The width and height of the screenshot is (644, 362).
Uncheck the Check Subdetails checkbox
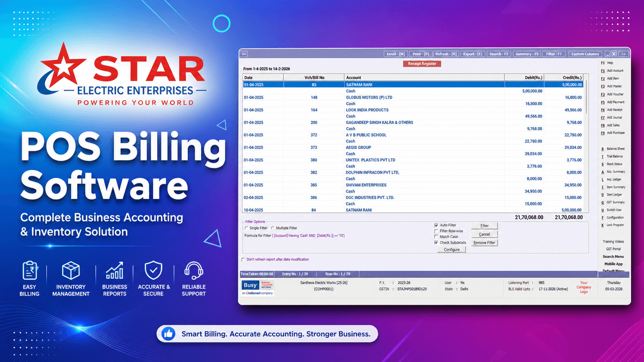coord(436,242)
